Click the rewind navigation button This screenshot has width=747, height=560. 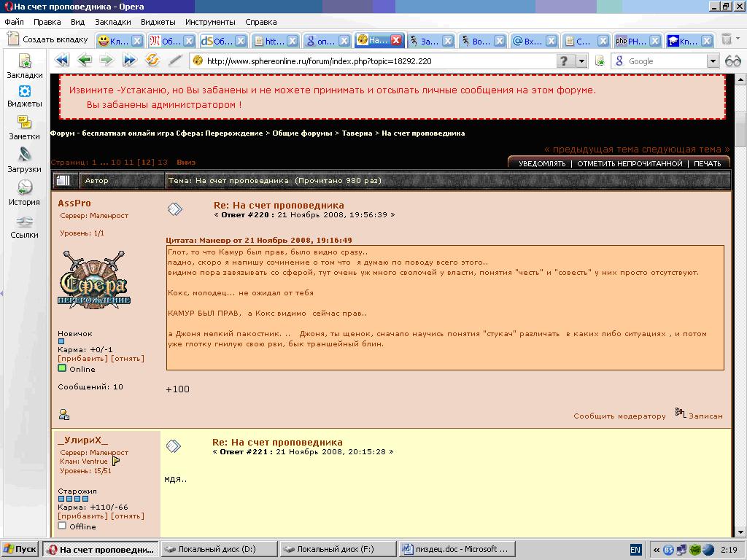(x=61, y=61)
